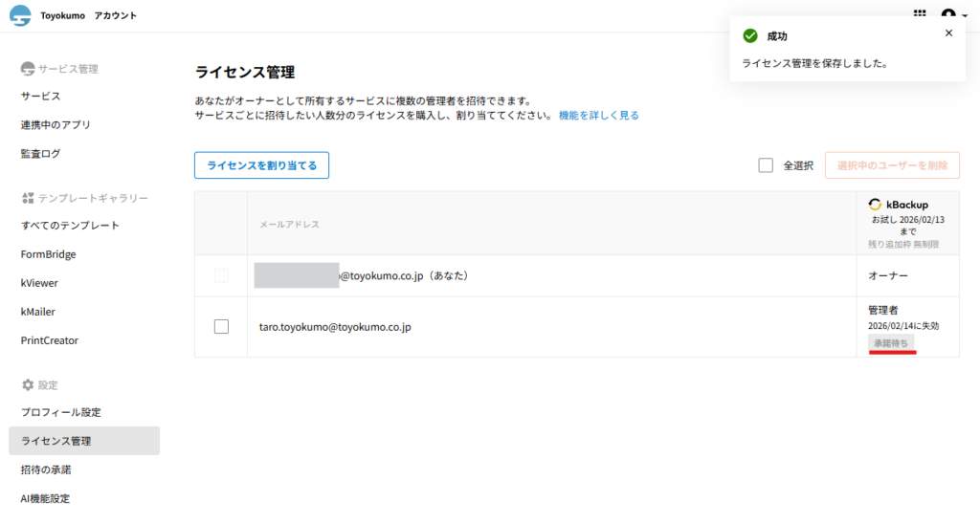This screenshot has width=980, height=523.
Task: Go to プロフィール設定 in sidebar
Action: (x=60, y=412)
